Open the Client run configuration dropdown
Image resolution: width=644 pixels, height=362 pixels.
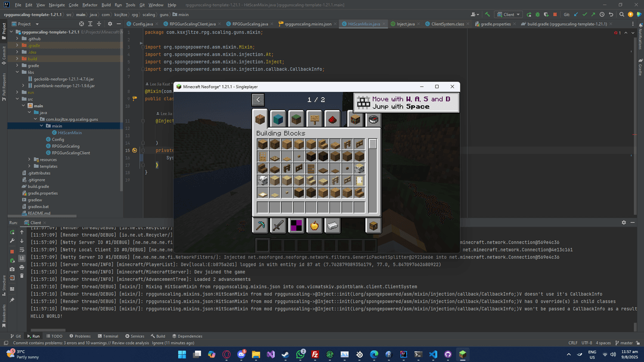pyautogui.click(x=509, y=14)
